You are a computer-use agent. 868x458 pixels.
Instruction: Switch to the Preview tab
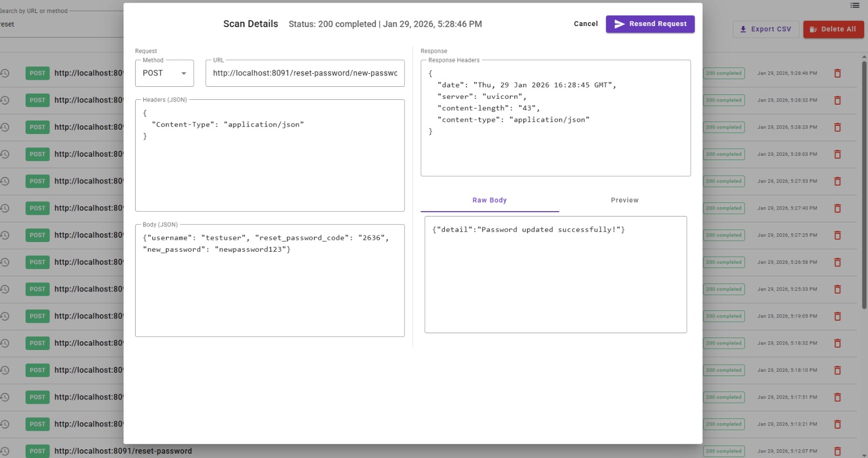624,200
